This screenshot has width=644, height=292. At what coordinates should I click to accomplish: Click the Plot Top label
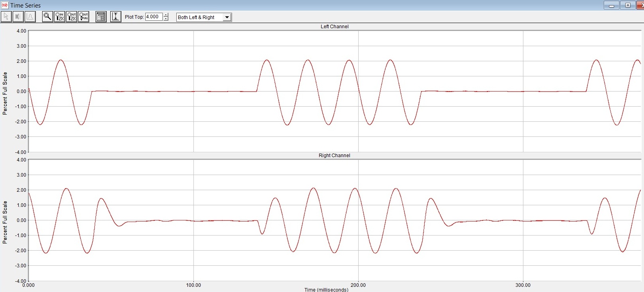134,17
